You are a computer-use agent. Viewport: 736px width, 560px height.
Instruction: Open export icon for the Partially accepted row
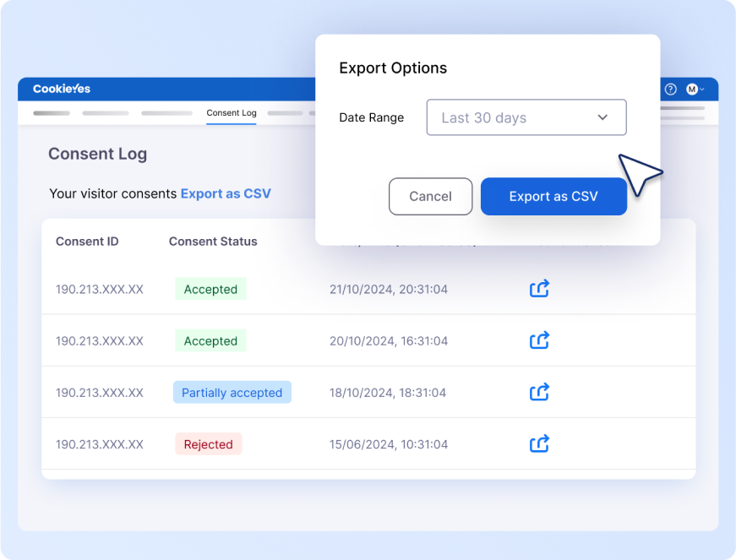(x=539, y=392)
